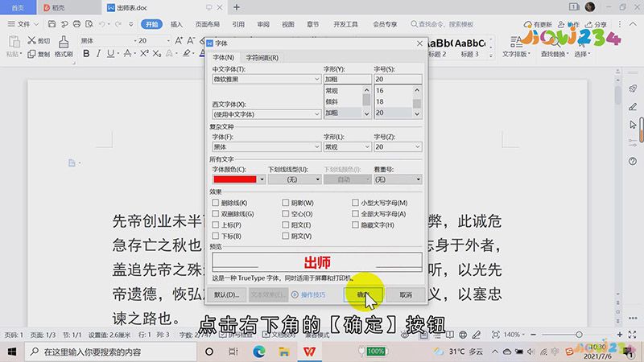This screenshot has width=644, height=362.
Task: Open Windows Start menu
Action: [12, 352]
